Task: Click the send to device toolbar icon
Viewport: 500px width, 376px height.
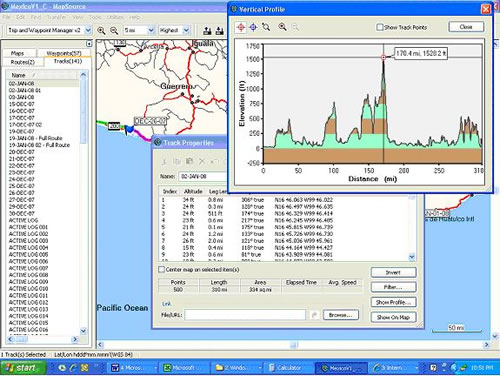Action: [207, 31]
